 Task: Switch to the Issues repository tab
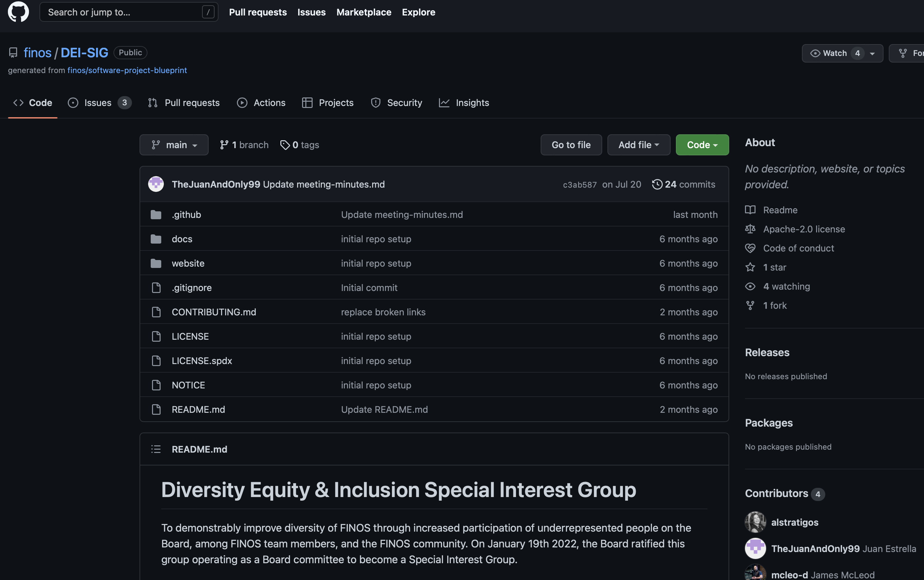(100, 103)
